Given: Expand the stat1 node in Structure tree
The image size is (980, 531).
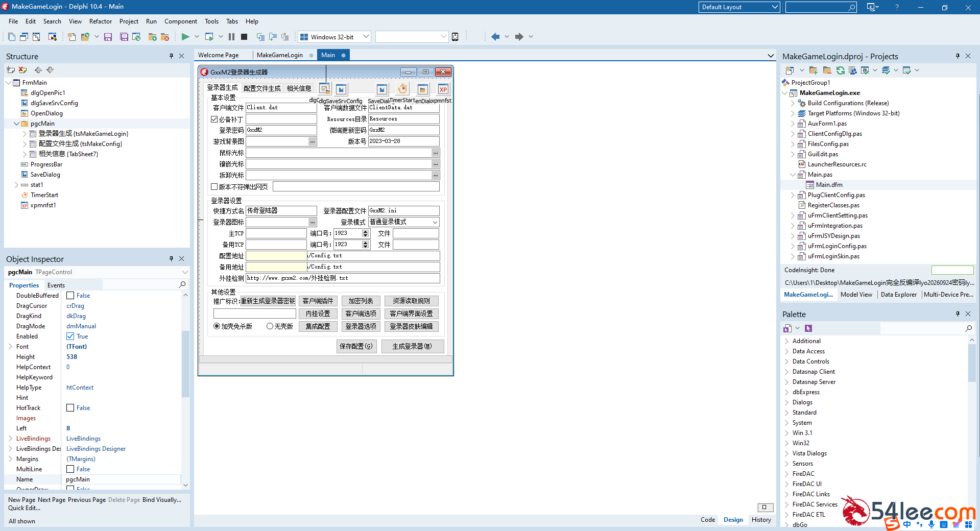Looking at the screenshot, I should tap(16, 185).
